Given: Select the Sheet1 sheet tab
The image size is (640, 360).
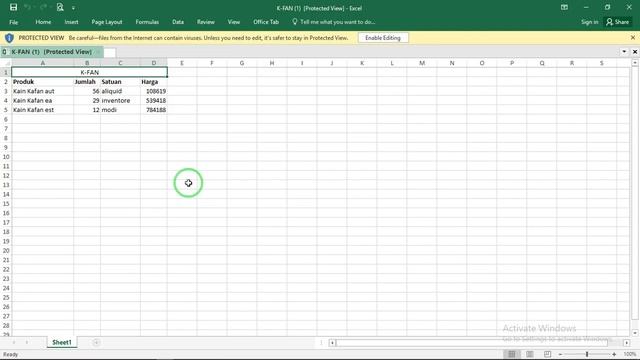Looking at the screenshot, I should point(62,342).
